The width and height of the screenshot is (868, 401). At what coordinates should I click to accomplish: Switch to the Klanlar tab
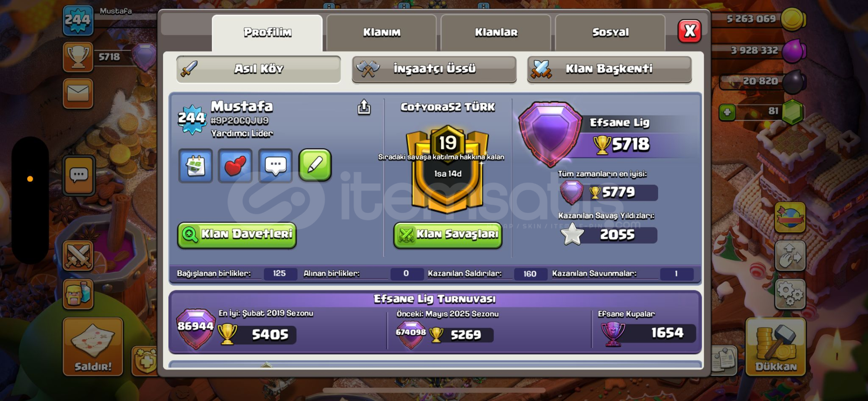(496, 33)
